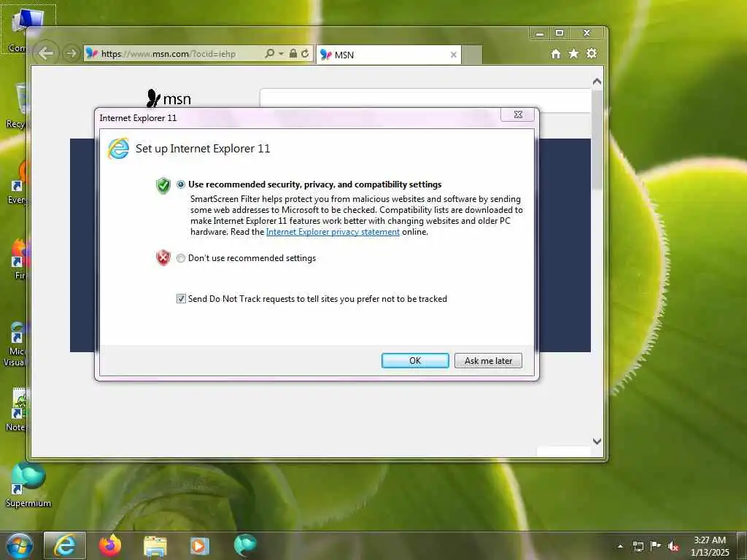
Task: Click the green shield recommended settings icon
Action: tap(163, 185)
